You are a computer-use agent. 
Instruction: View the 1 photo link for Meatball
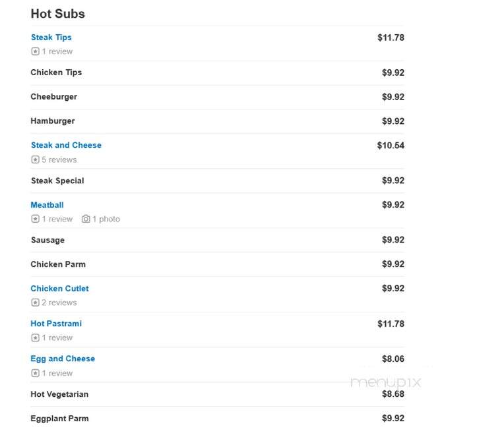tap(106, 219)
